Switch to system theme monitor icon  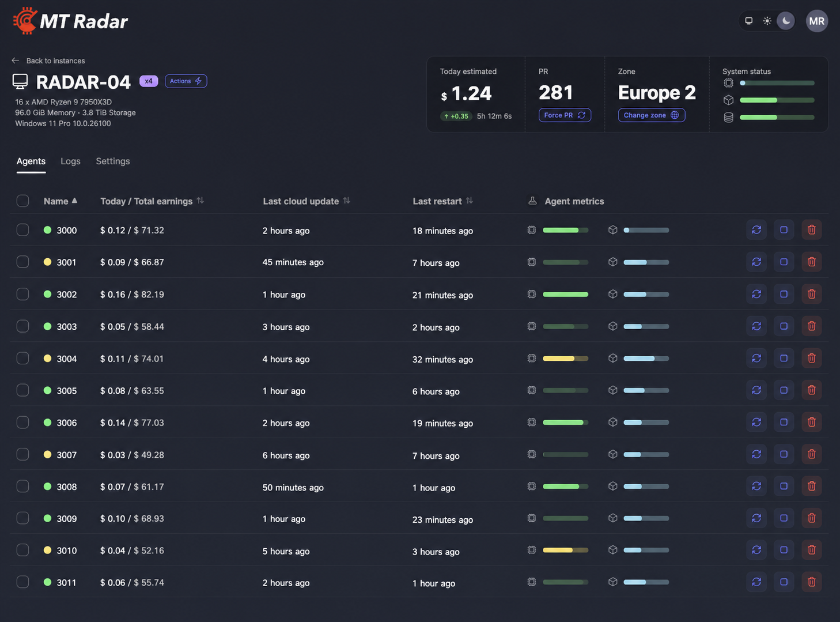[749, 21]
